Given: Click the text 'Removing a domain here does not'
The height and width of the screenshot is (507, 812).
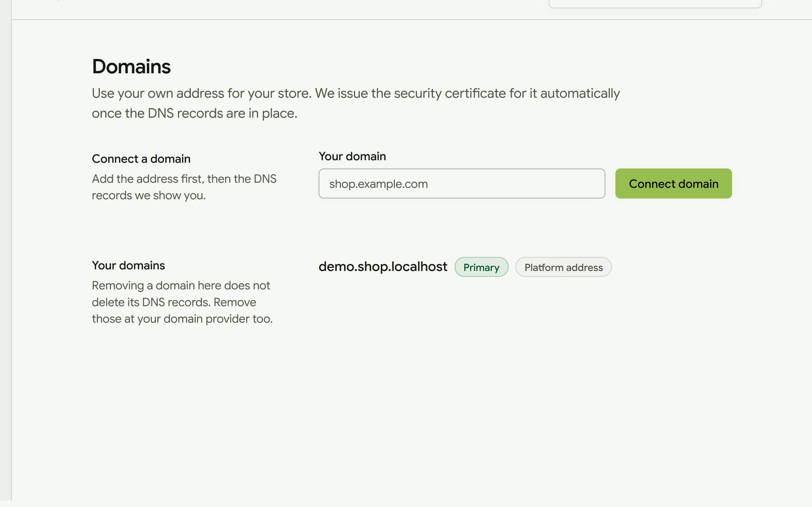Looking at the screenshot, I should click(181, 285).
